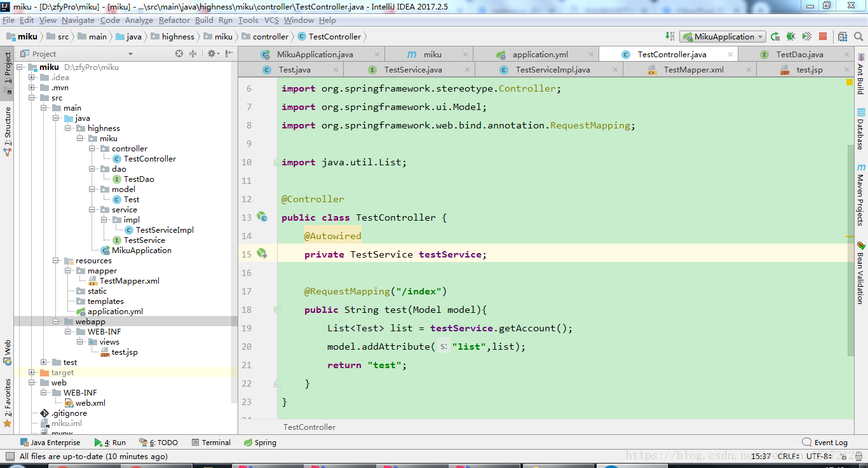Open Project Structure toolbar icon
This screenshot has height=468, width=868.
click(842, 36)
